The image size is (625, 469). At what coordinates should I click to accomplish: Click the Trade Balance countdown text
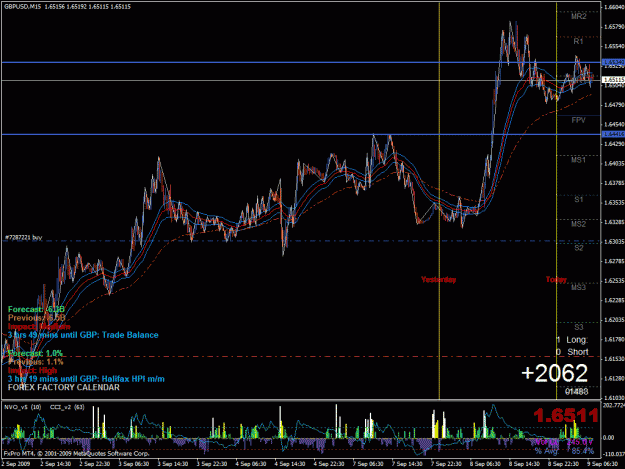(x=83, y=335)
